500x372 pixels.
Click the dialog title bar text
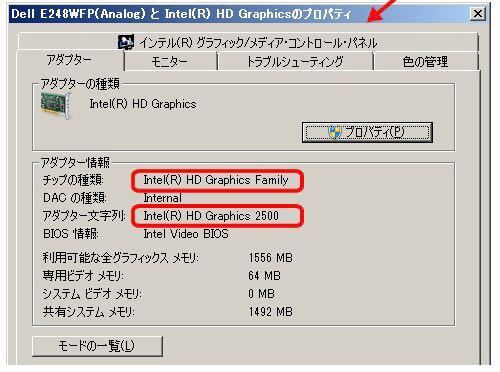point(181,14)
